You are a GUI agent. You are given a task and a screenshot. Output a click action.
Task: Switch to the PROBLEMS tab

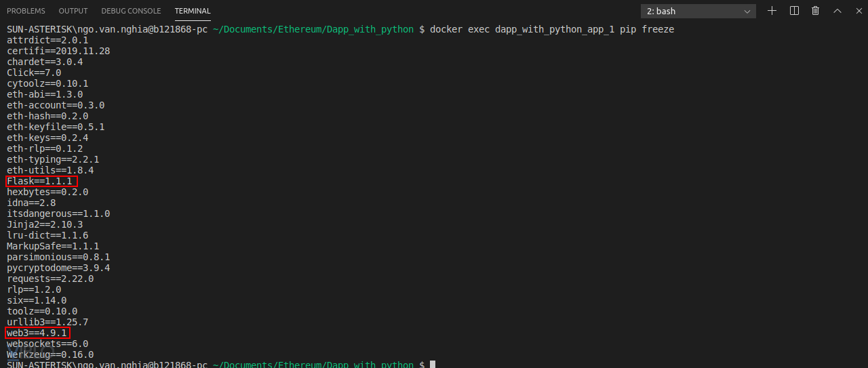(x=26, y=11)
